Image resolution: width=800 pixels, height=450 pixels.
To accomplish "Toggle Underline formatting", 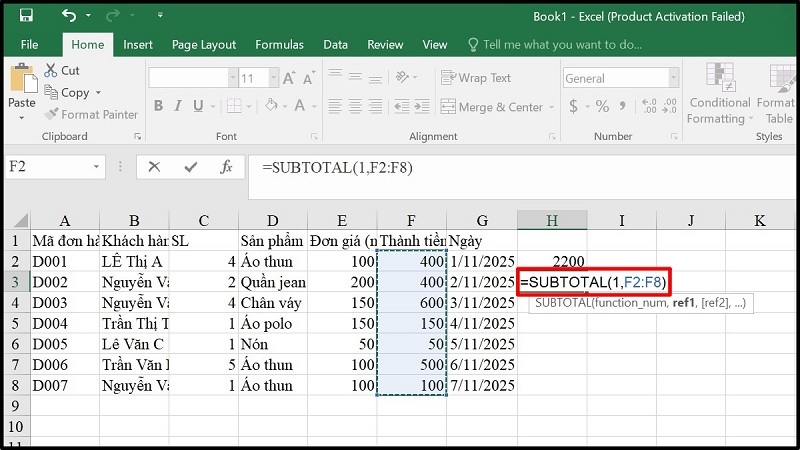I will (x=198, y=106).
